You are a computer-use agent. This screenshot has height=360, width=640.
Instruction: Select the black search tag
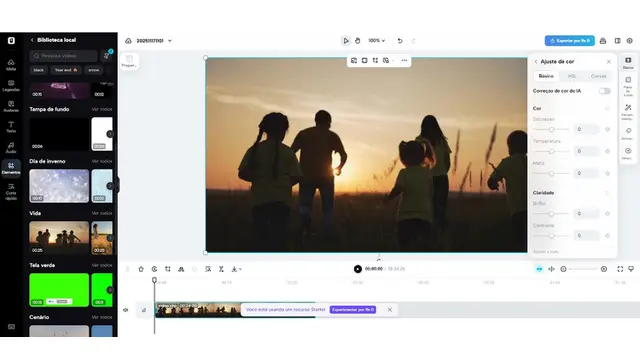tap(39, 70)
